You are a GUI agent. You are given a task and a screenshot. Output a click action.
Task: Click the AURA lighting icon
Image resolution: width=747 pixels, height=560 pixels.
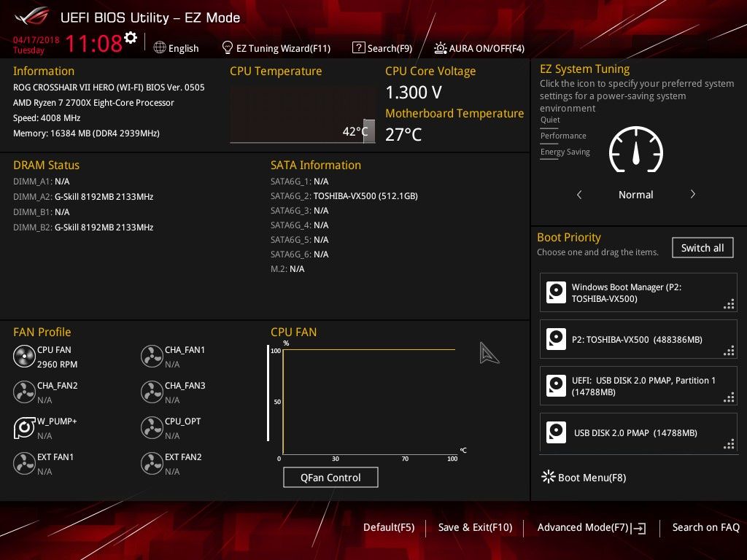pyautogui.click(x=440, y=48)
